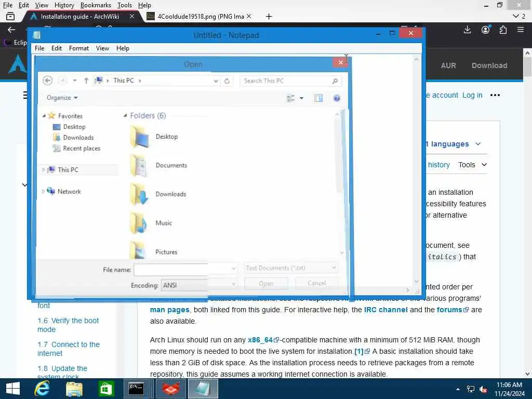
Task: Click the Open button in dialog
Action: click(266, 283)
